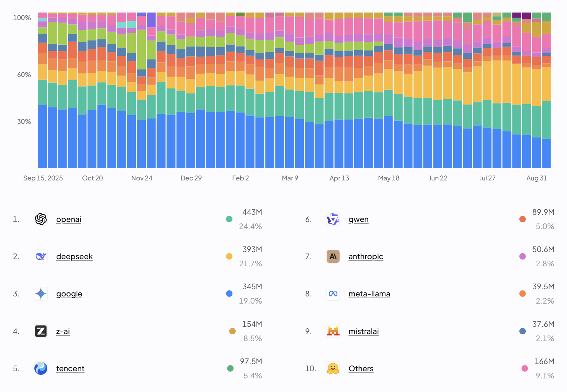Open the tencent link
The width and height of the screenshot is (567, 392).
70,368
